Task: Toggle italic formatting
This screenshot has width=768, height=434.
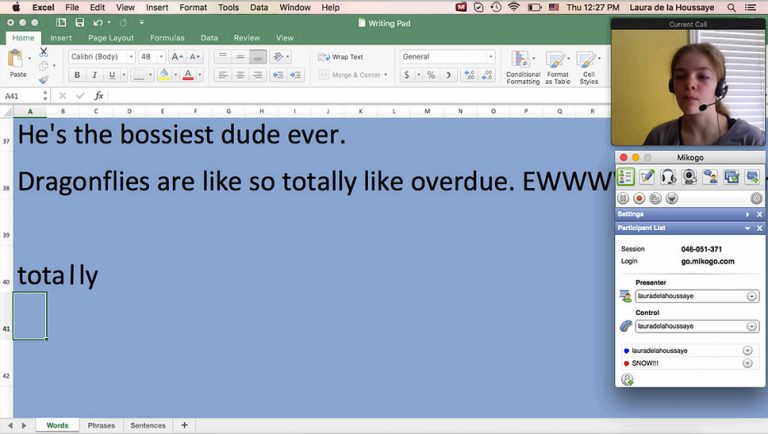Action: (x=94, y=75)
